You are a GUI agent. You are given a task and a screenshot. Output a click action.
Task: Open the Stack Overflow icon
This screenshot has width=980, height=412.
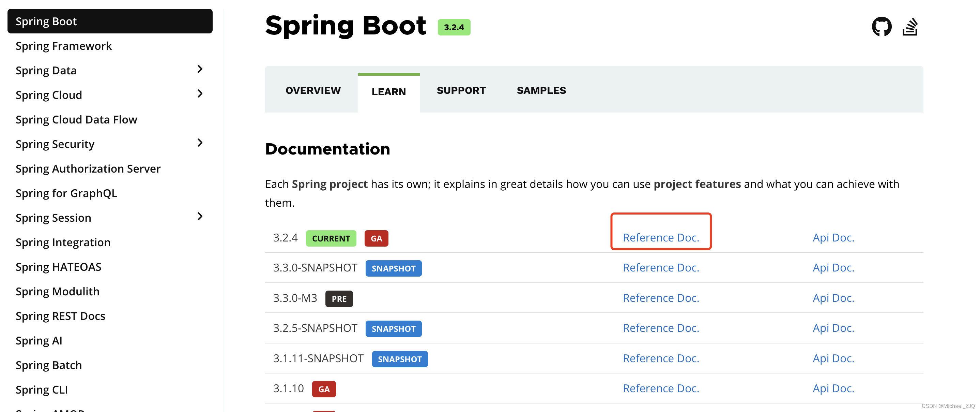coord(910,27)
